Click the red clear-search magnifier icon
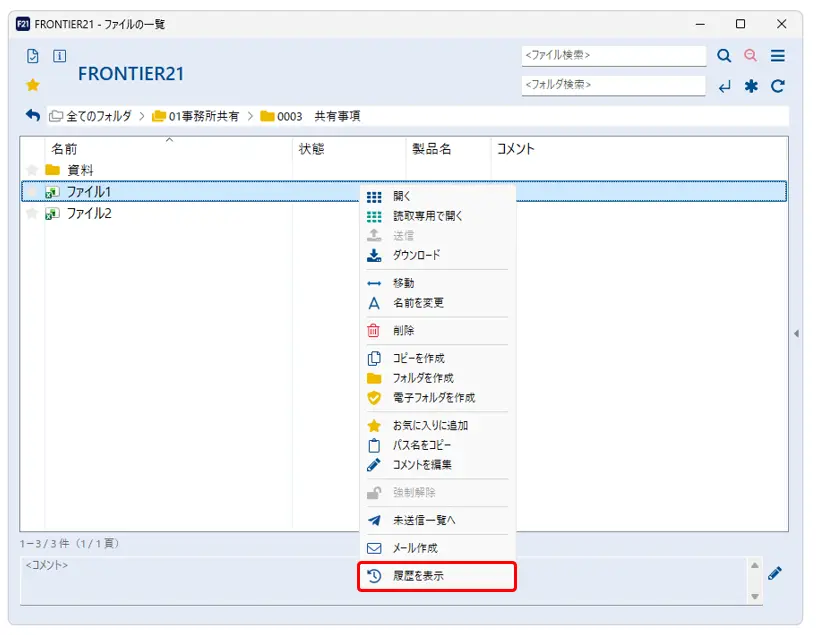This screenshot has height=635, width=816. pyautogui.click(x=750, y=56)
